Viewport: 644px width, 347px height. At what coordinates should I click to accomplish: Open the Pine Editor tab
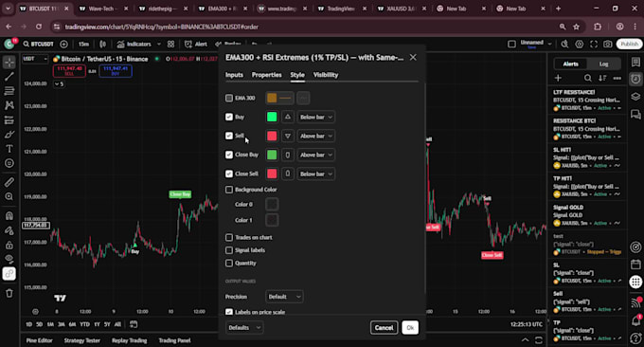[40, 340]
